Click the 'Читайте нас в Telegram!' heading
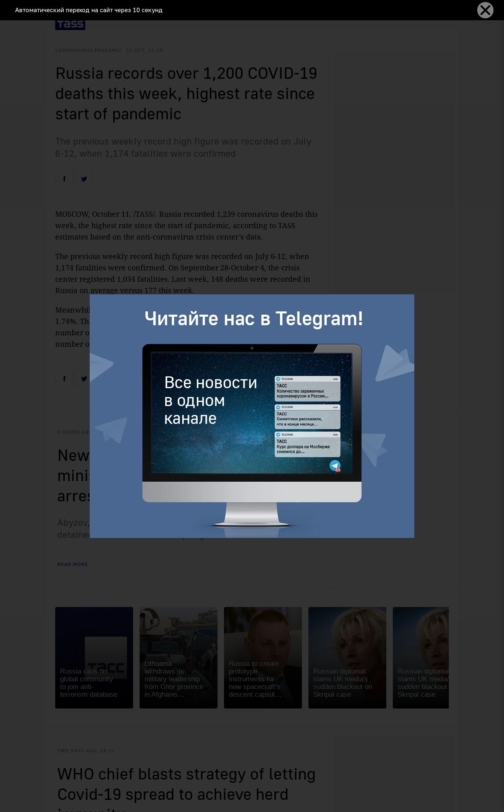Image resolution: width=504 pixels, height=812 pixels. (x=254, y=319)
